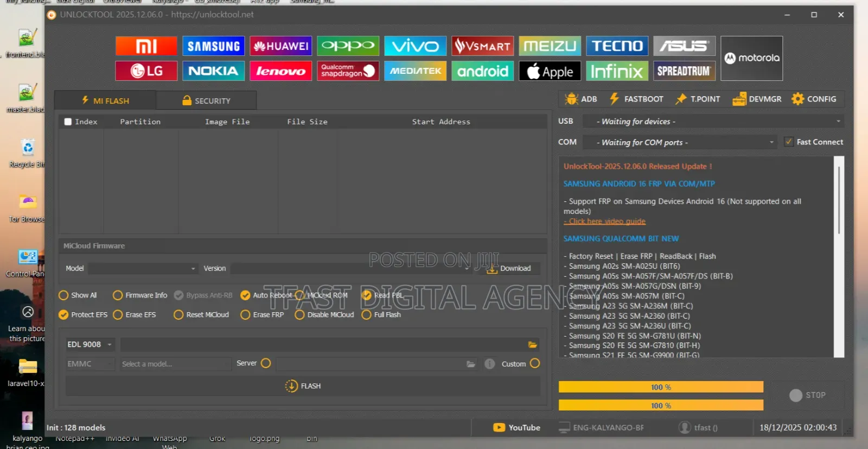The width and height of the screenshot is (868, 449).
Task: Select the Infinix brand logo
Action: coord(617,71)
